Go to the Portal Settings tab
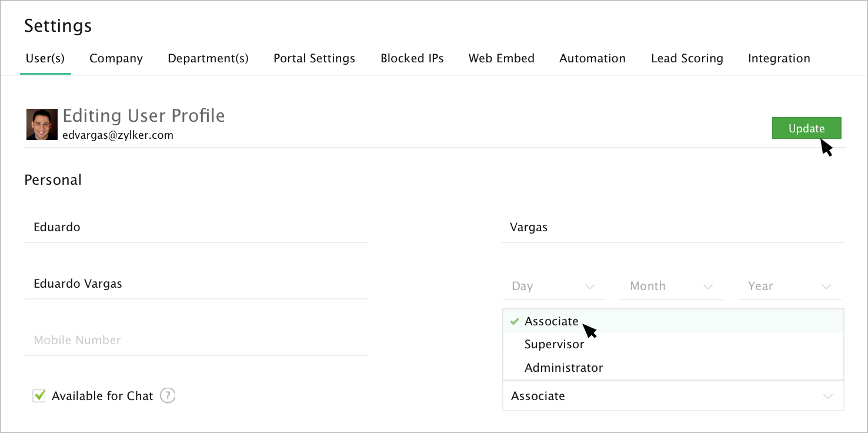 (x=314, y=58)
